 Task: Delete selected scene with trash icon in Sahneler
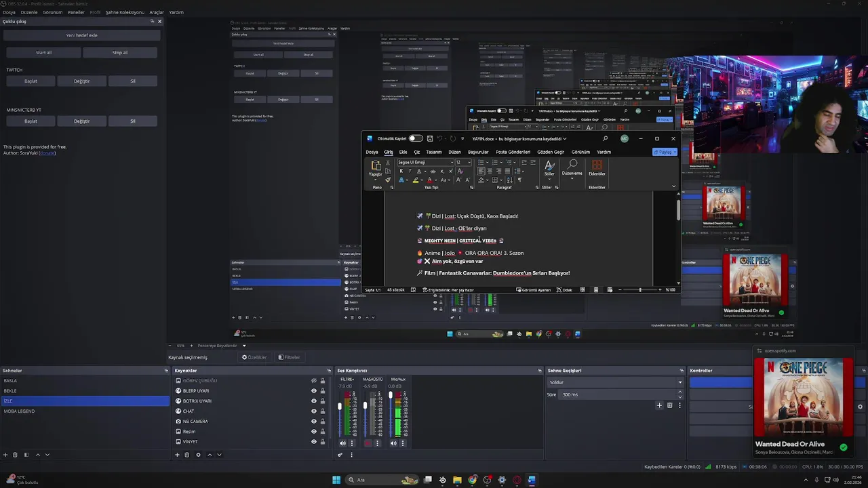pos(16,455)
